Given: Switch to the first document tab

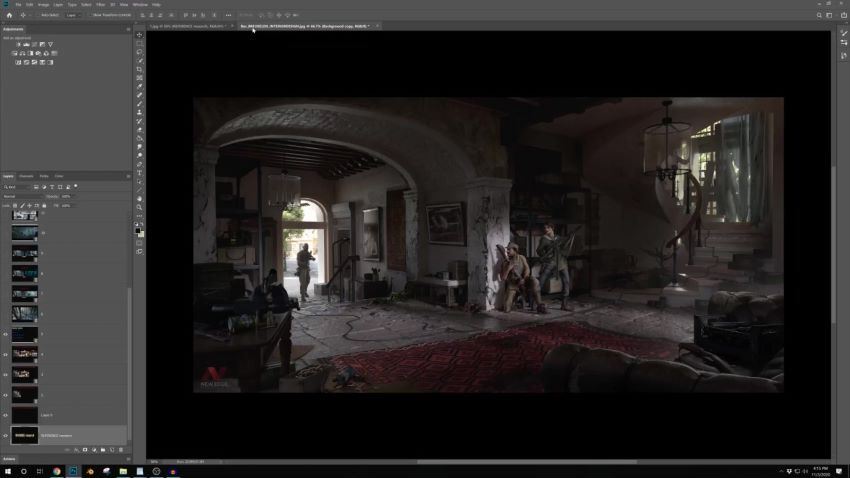Looking at the screenshot, I should tap(187, 26).
